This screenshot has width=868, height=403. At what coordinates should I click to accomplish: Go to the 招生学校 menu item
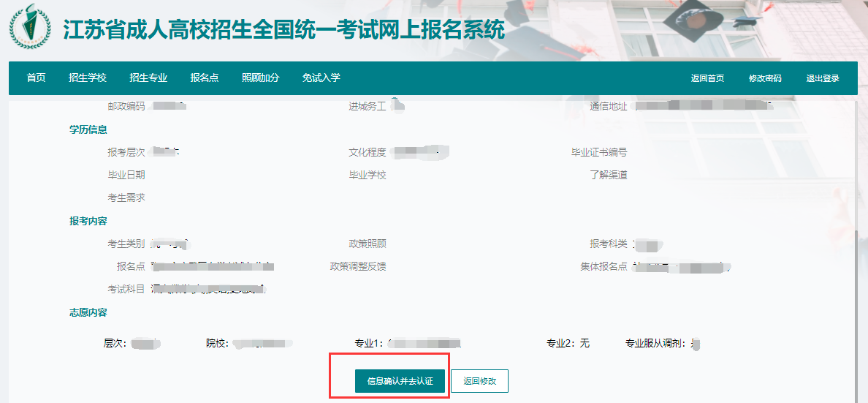pos(87,78)
